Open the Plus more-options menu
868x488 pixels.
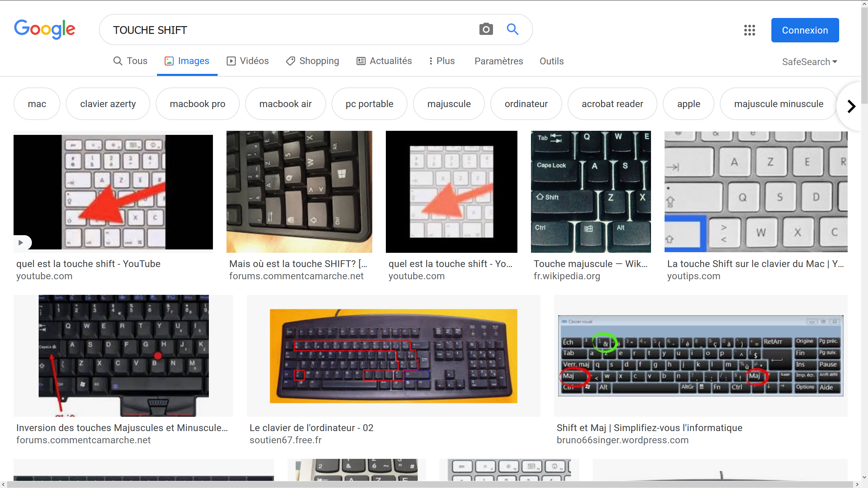coord(441,61)
